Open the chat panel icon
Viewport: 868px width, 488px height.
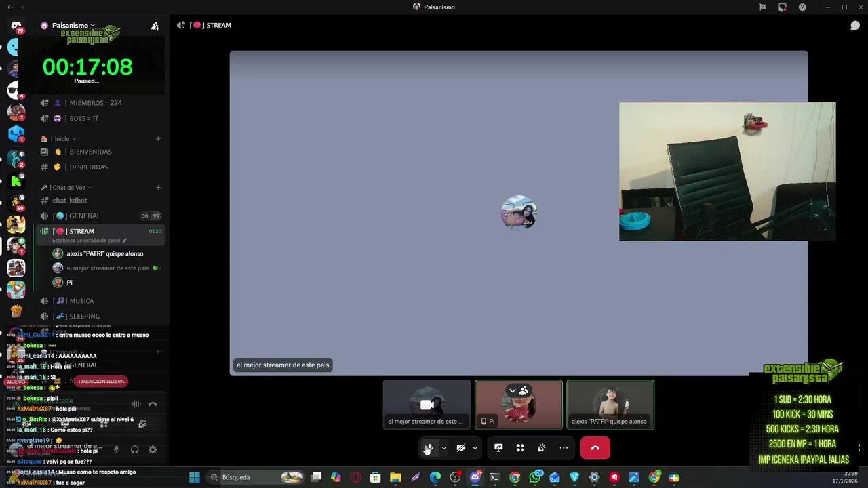(855, 26)
